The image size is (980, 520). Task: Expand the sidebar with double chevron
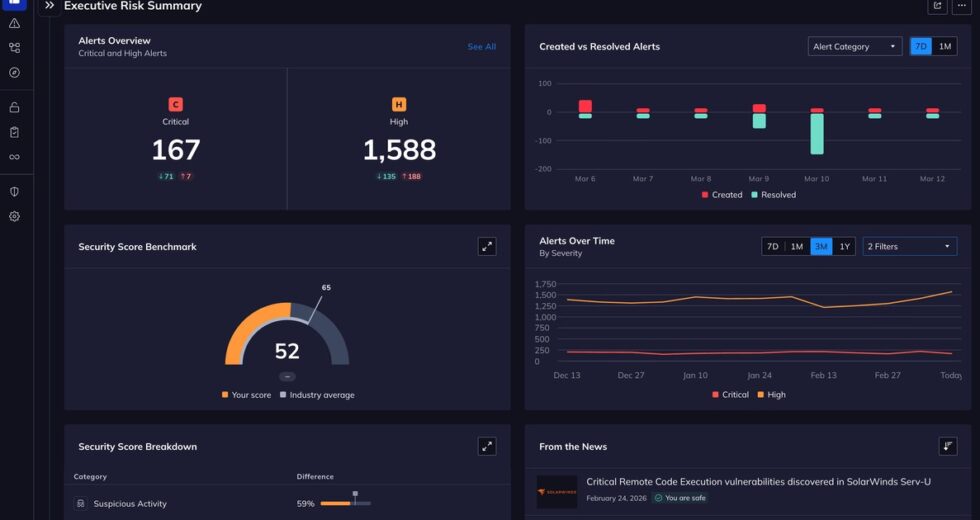tap(49, 6)
